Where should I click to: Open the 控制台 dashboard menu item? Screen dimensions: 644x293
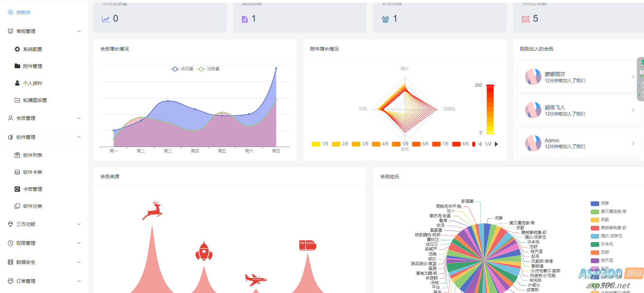[23, 12]
